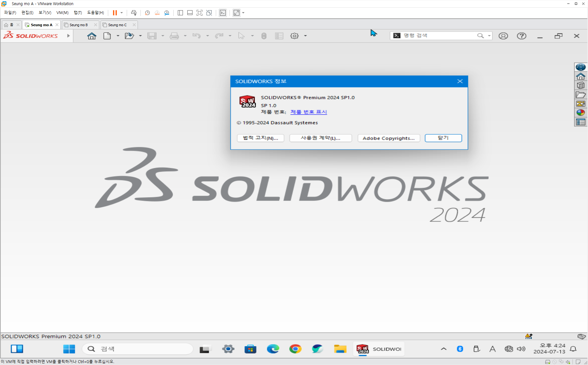Open View Palette task pane tab

point(581,103)
